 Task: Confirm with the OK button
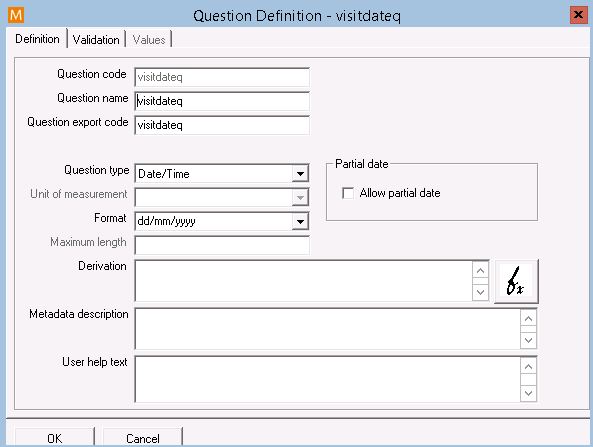[54, 438]
